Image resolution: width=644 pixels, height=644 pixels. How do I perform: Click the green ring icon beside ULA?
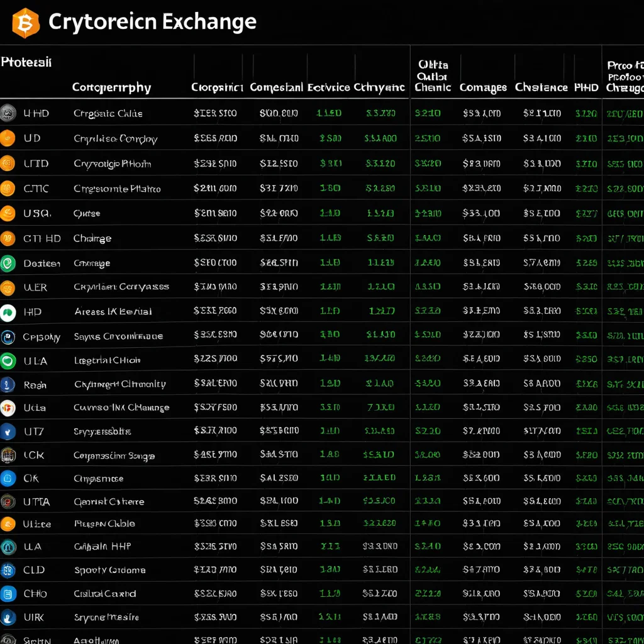[8, 361]
